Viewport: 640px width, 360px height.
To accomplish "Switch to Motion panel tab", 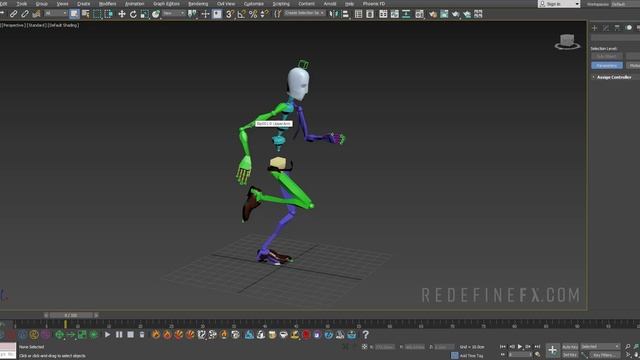I will (629, 28).
